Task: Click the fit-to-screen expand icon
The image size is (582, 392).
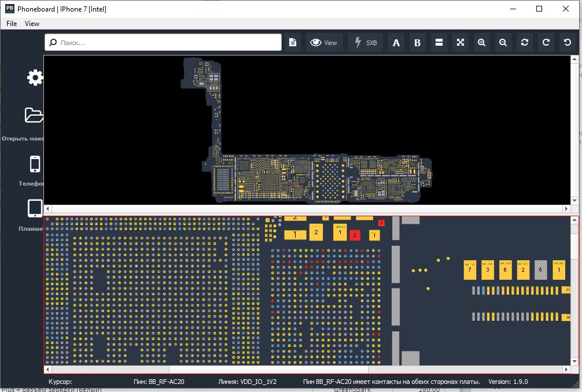Action: pos(461,42)
